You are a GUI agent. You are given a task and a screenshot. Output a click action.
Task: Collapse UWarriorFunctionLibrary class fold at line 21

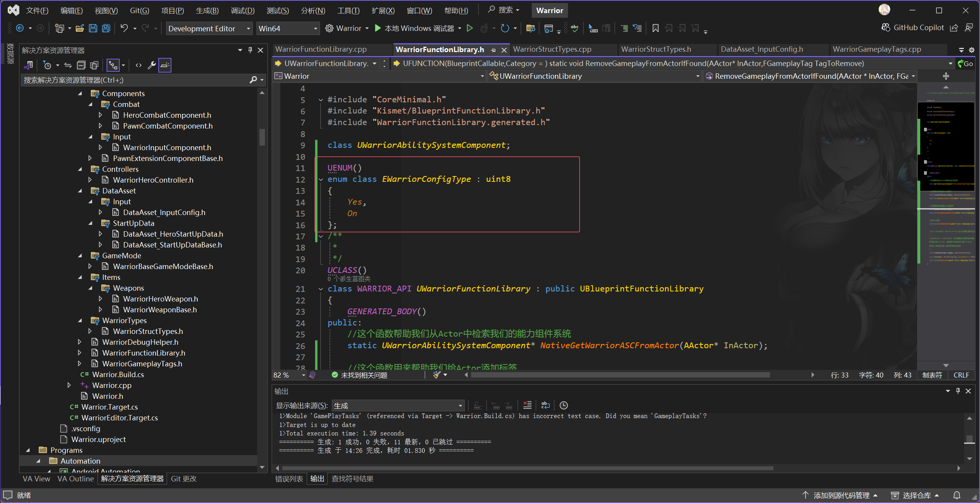320,289
